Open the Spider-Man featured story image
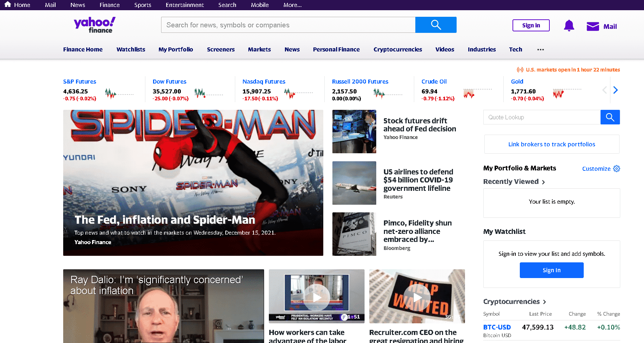Image resolution: width=644 pixels, height=343 pixels. click(x=193, y=182)
